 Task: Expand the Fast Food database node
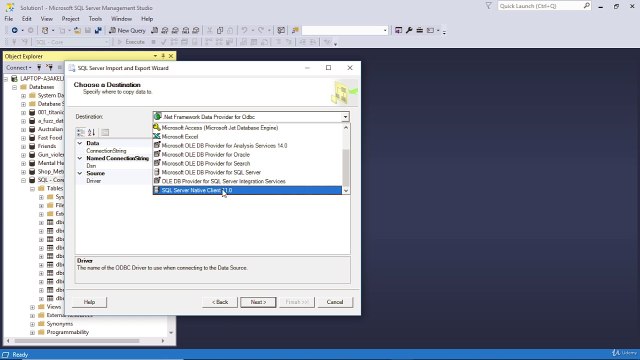23,138
